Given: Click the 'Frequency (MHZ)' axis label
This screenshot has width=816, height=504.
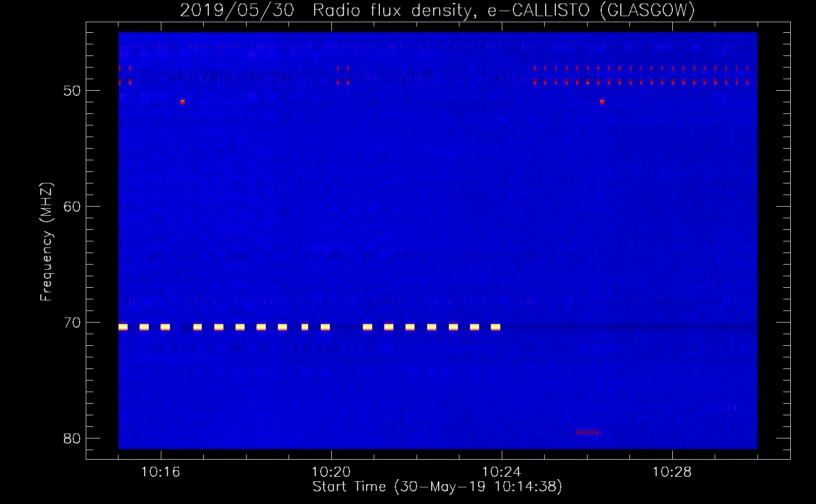Looking at the screenshot, I should tap(46, 242).
